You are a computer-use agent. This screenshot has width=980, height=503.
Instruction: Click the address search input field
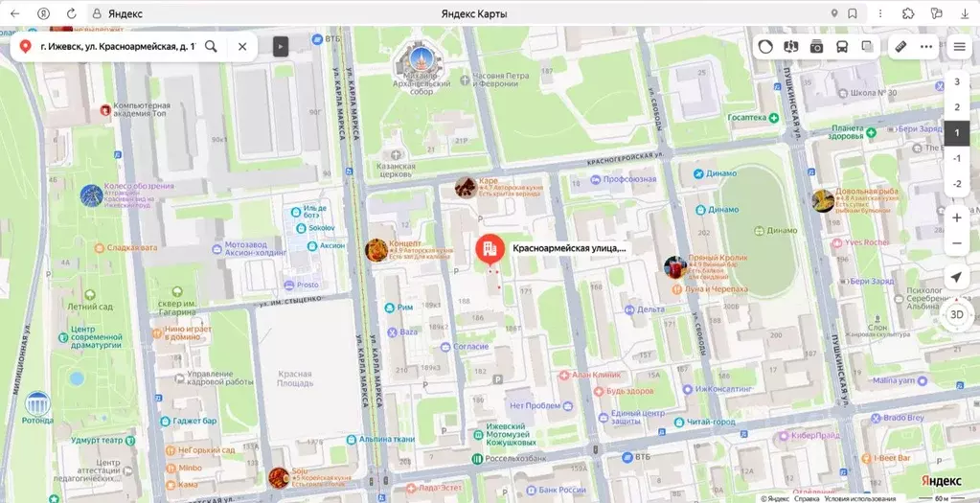click(x=118, y=46)
